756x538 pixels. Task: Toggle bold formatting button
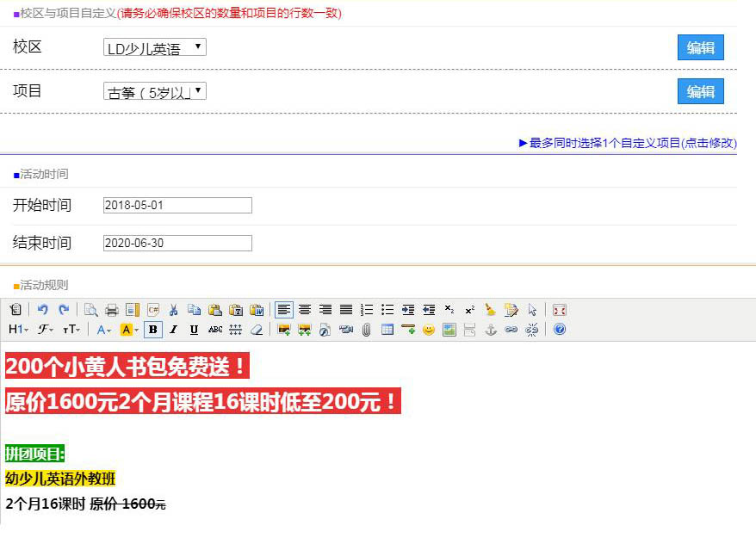(153, 330)
